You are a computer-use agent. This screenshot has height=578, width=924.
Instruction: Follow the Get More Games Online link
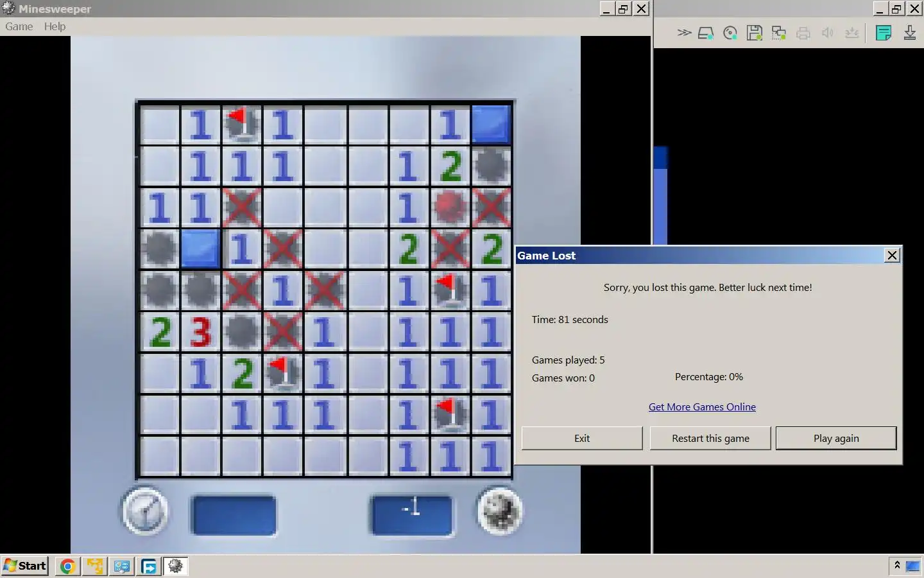[702, 407]
